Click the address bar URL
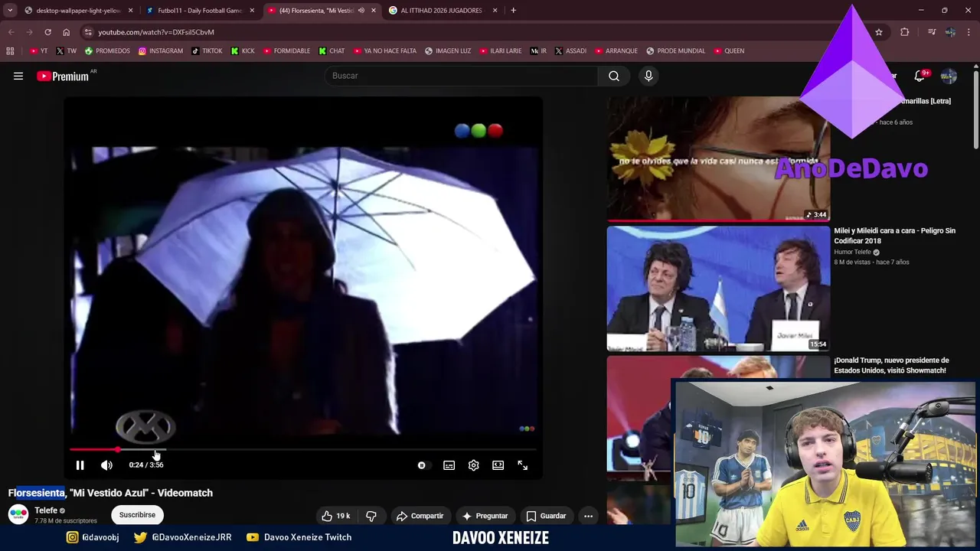 [x=156, y=32]
